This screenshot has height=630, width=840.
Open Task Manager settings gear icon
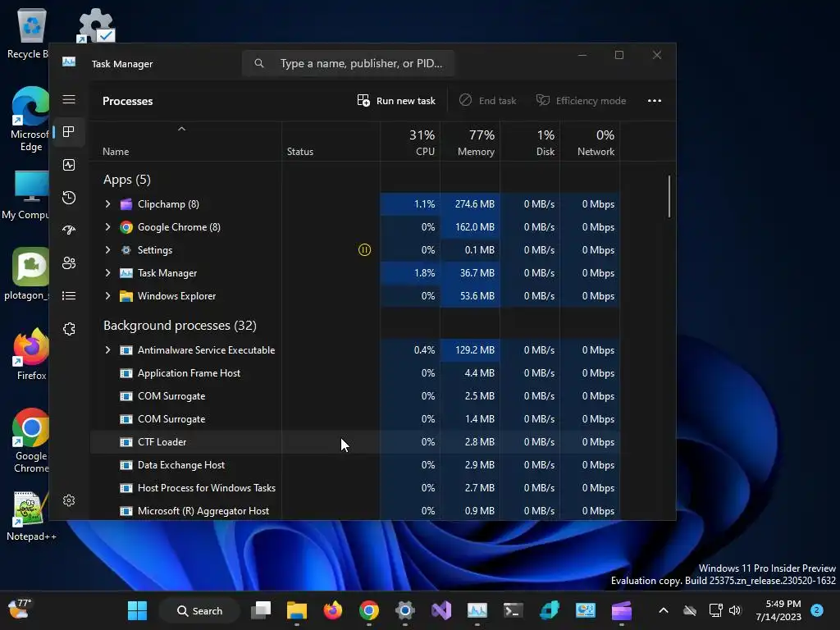(x=69, y=500)
